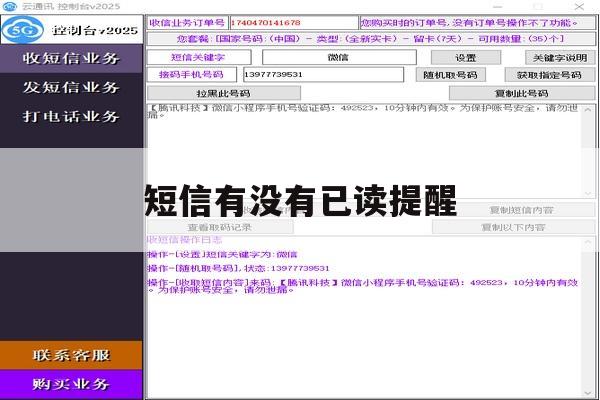Click the 收信业务订单号 label

(187, 23)
